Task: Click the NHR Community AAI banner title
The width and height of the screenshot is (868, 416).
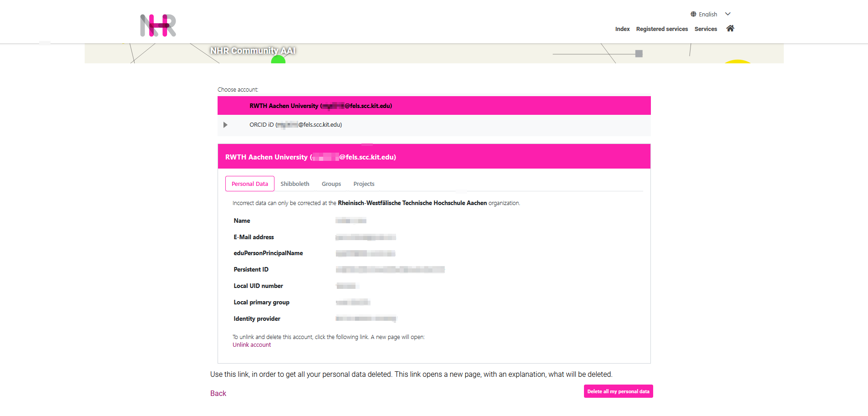Action: pyautogui.click(x=253, y=51)
